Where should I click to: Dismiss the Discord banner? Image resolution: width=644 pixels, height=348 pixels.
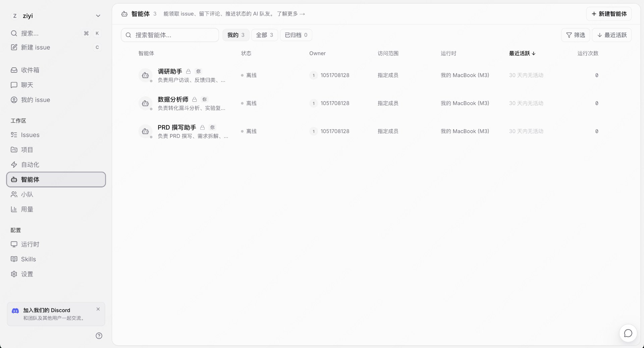pos(98,309)
